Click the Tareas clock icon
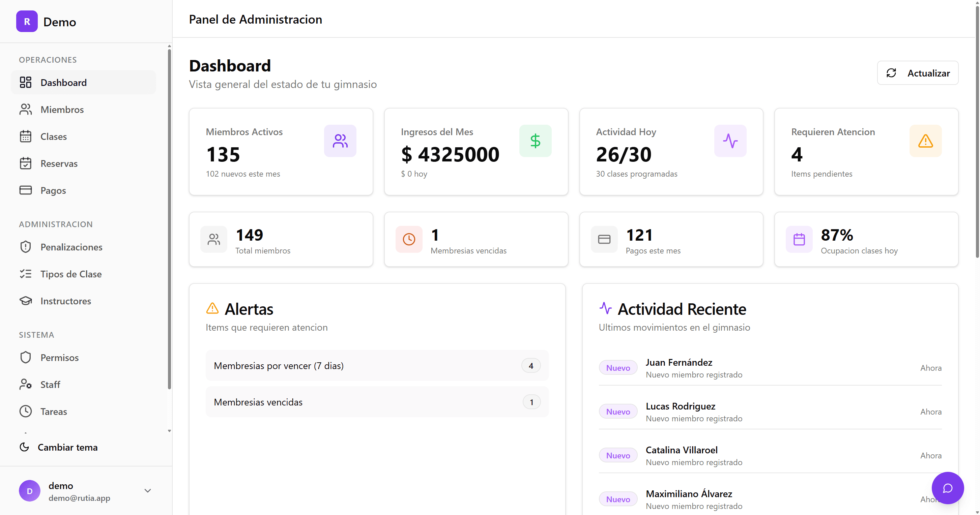The width and height of the screenshot is (980, 515). point(26,411)
